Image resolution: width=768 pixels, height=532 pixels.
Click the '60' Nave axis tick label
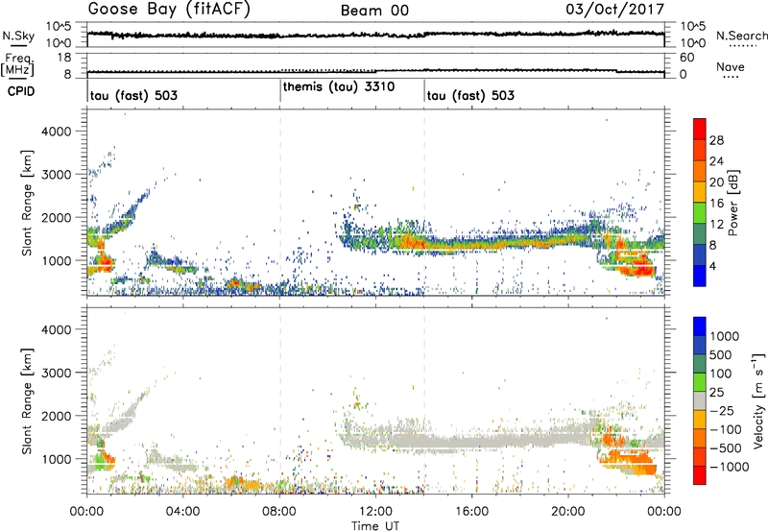[686, 58]
